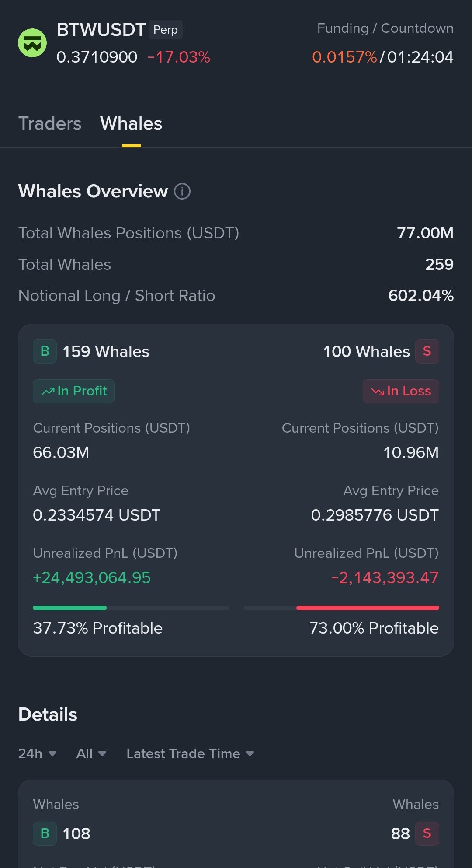Tap the green B badge beside 159 Whales

45,351
